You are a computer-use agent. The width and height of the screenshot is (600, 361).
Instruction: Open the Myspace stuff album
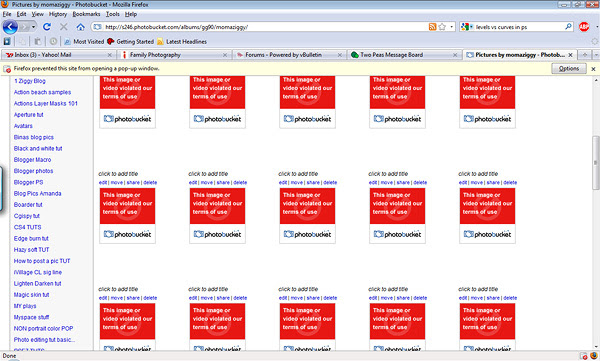(31, 317)
